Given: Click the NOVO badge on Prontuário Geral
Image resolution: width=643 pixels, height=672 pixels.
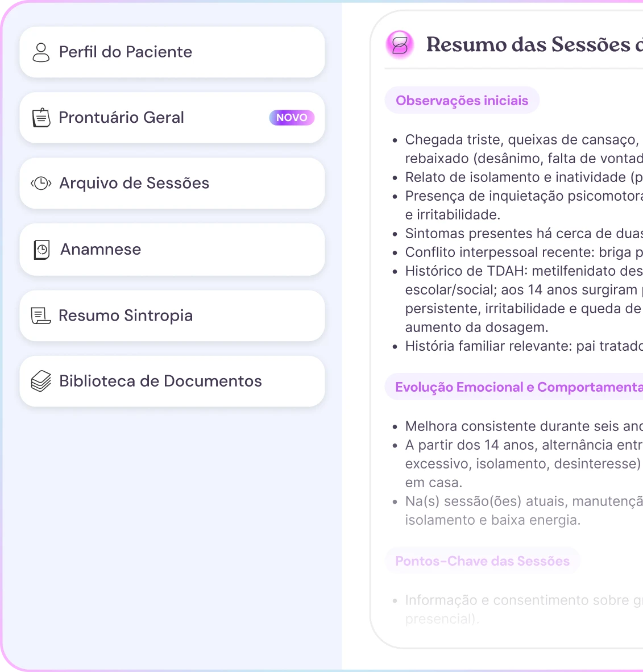Looking at the screenshot, I should [292, 118].
